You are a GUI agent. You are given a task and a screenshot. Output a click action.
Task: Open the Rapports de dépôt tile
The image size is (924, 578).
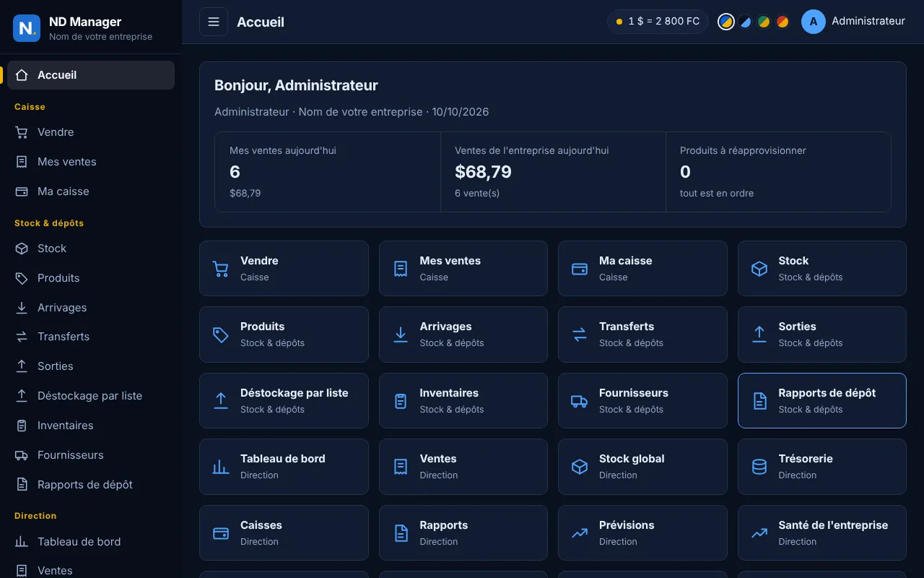(821, 401)
